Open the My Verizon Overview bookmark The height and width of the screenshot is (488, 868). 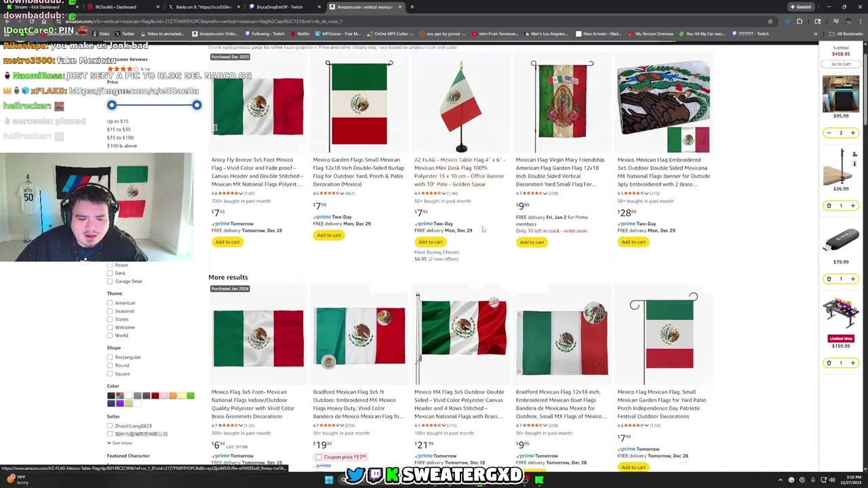pos(650,33)
